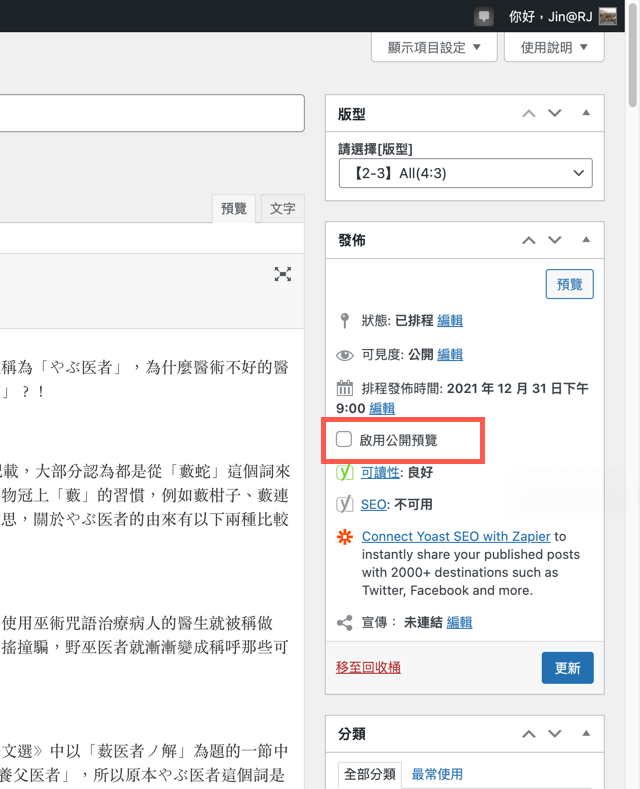640x789 pixels.
Task: Open the 顯示項目設定 dropdown
Action: [x=434, y=47]
